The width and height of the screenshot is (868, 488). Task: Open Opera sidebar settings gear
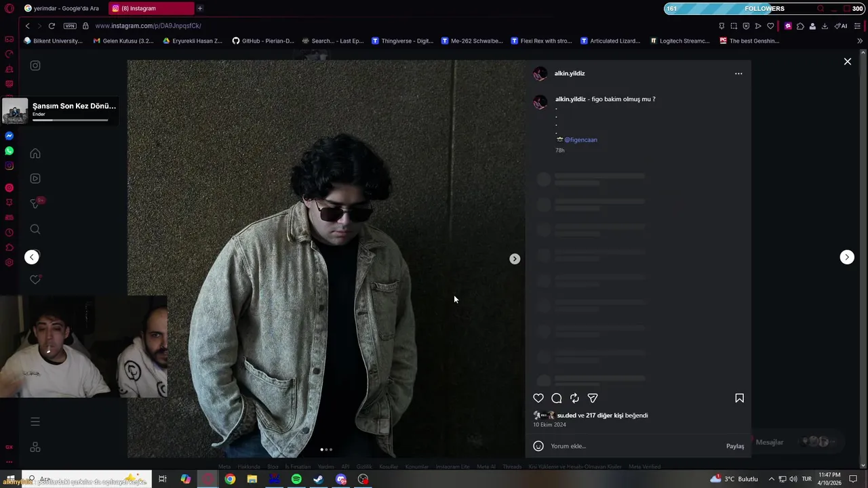[9, 262]
